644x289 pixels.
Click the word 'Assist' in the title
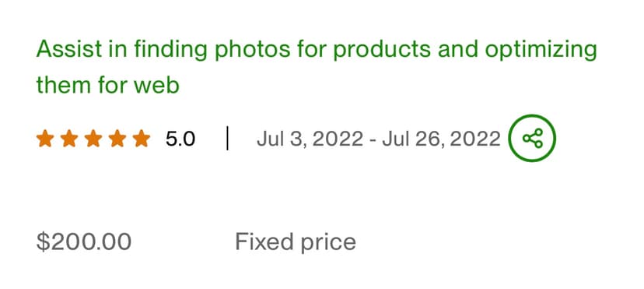(x=69, y=49)
